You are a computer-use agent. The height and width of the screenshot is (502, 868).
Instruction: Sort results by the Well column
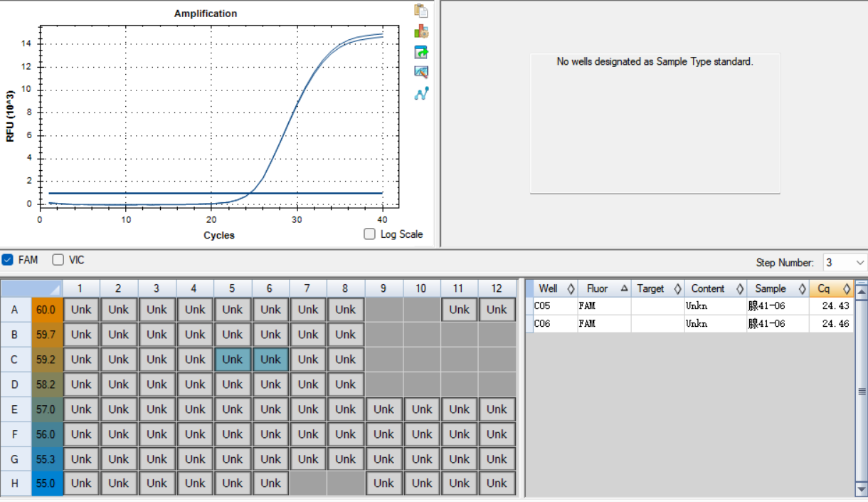[556, 288]
